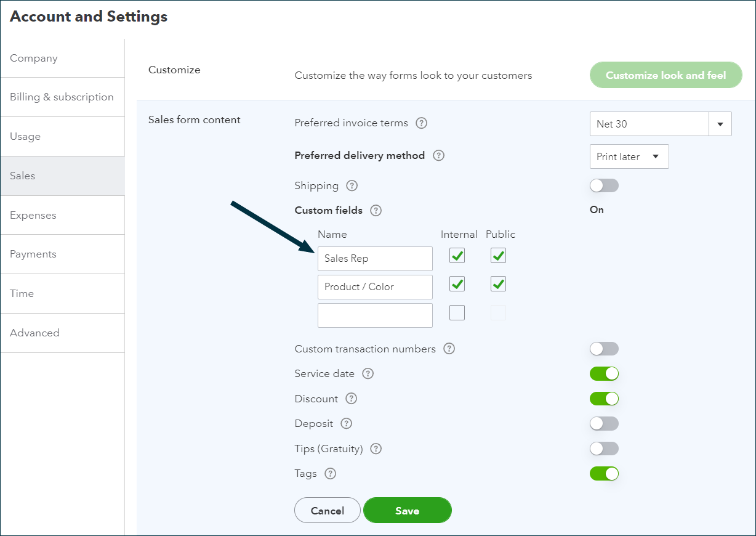The width and height of the screenshot is (756, 536).
Task: Uncheck Public for Product / Color field
Action: 497,283
